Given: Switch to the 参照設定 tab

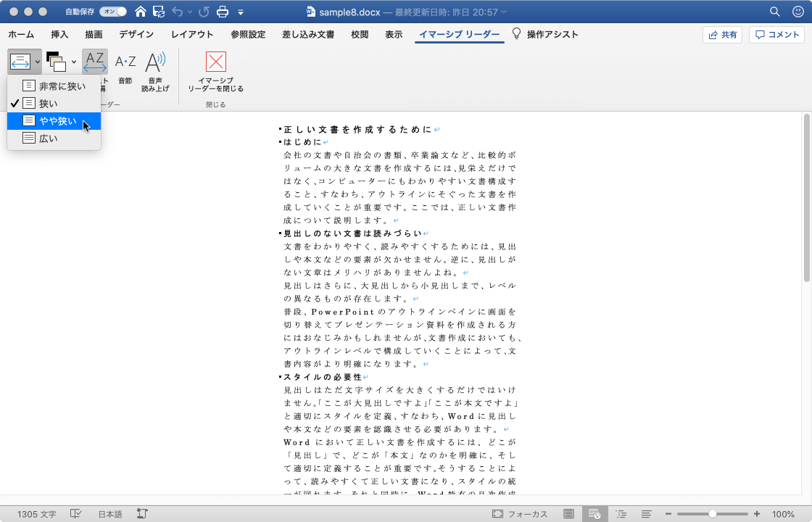Looking at the screenshot, I should 248,34.
